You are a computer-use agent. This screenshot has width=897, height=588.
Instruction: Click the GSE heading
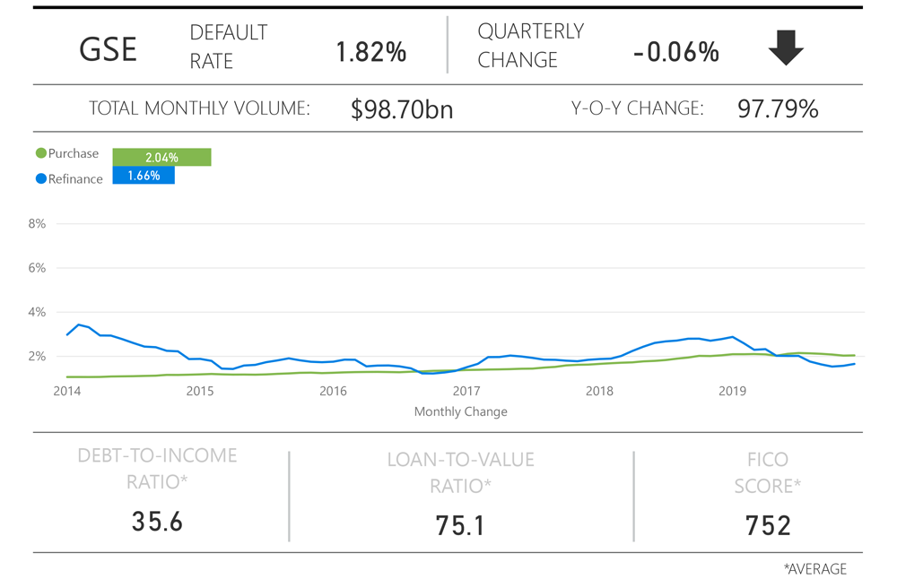pyautogui.click(x=109, y=50)
